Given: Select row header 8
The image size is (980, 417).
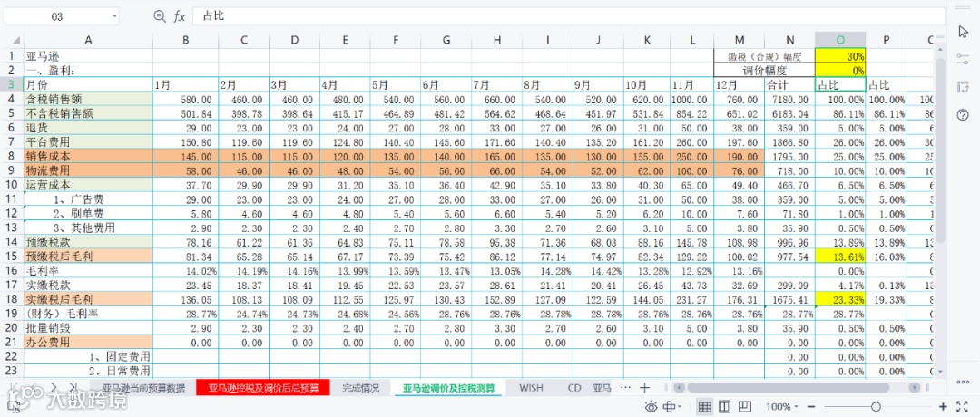Looking at the screenshot, I should click(x=11, y=156).
